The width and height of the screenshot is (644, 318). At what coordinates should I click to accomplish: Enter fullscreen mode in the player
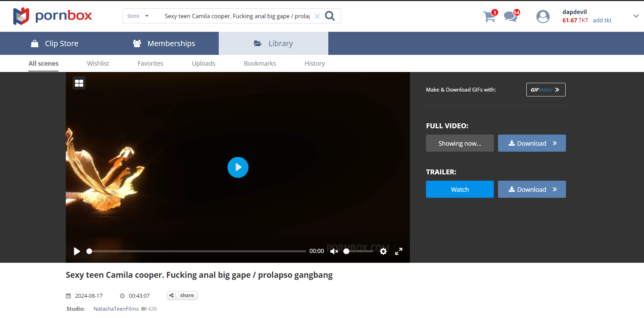point(399,251)
